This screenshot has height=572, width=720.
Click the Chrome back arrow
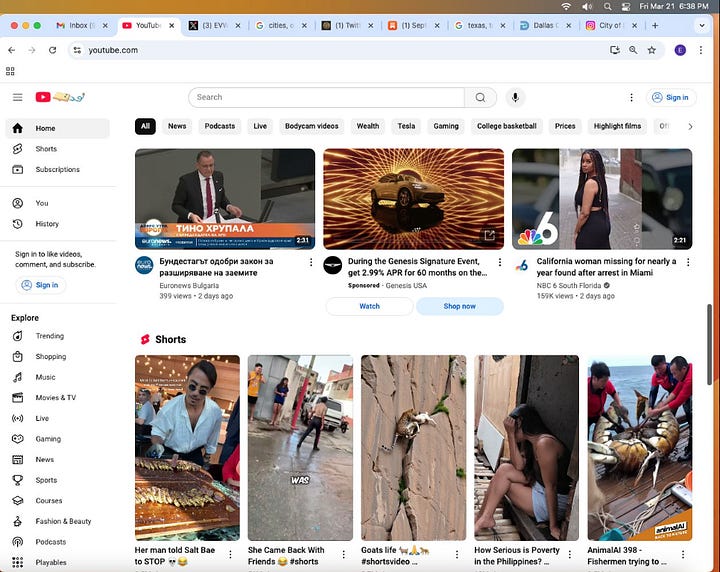click(11, 50)
